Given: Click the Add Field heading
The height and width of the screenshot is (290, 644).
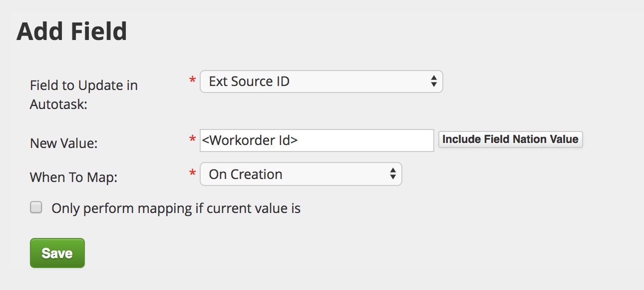Looking at the screenshot, I should point(72,31).
